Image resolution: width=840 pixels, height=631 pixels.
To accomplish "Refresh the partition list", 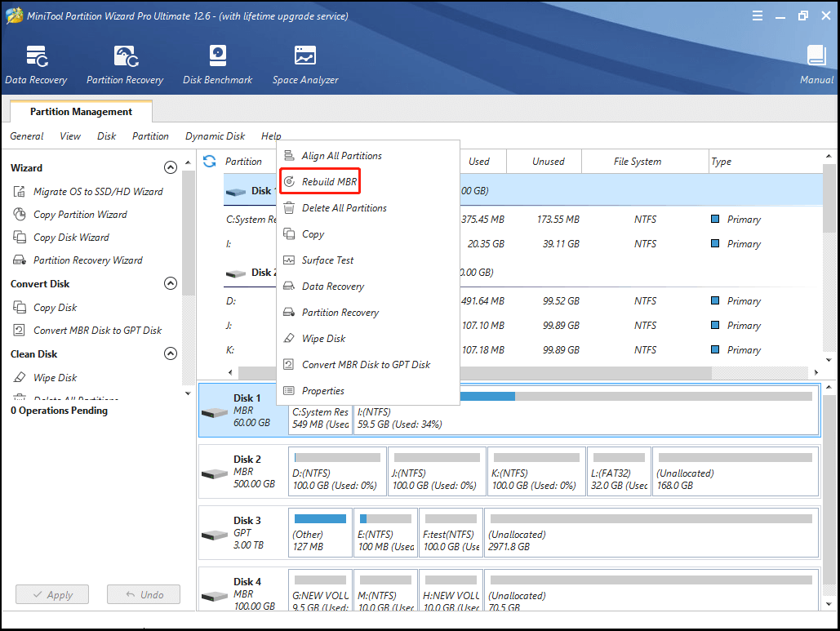I will [x=210, y=162].
